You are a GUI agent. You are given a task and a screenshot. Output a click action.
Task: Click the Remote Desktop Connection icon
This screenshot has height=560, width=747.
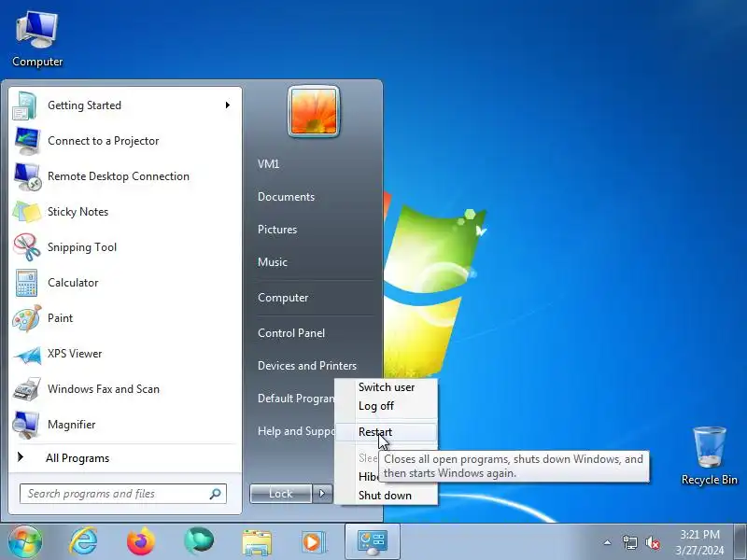27,176
